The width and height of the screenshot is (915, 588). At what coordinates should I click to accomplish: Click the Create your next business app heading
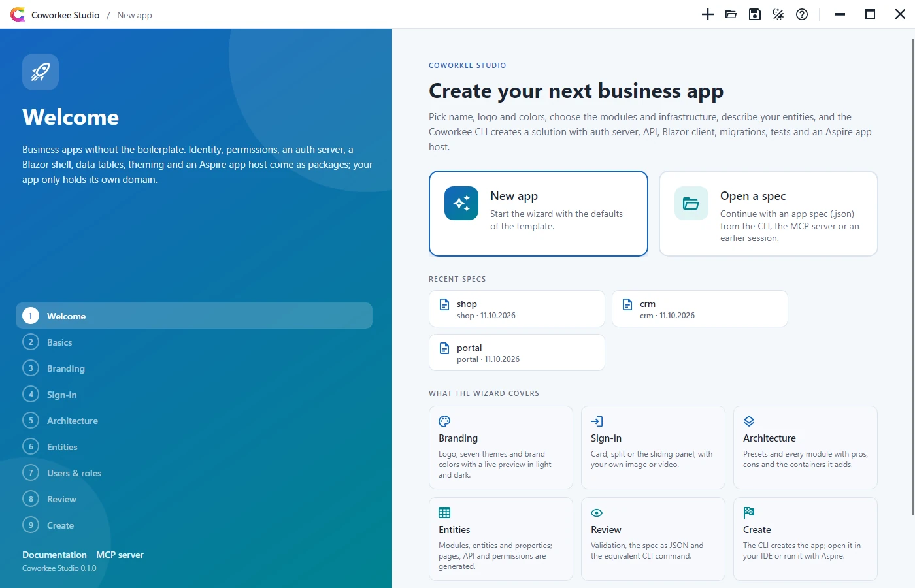click(x=576, y=91)
